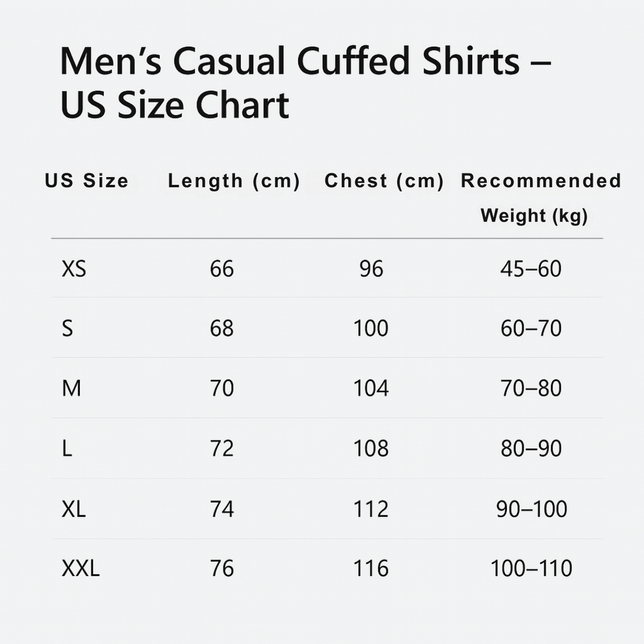Select the XXL size row label
644x644 pixels.
[81, 569]
